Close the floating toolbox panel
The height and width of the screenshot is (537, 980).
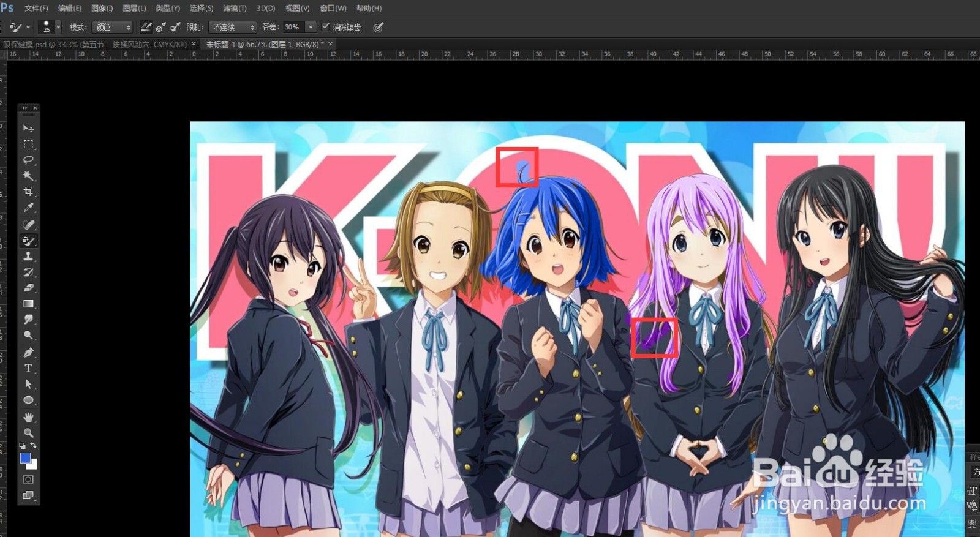point(35,108)
